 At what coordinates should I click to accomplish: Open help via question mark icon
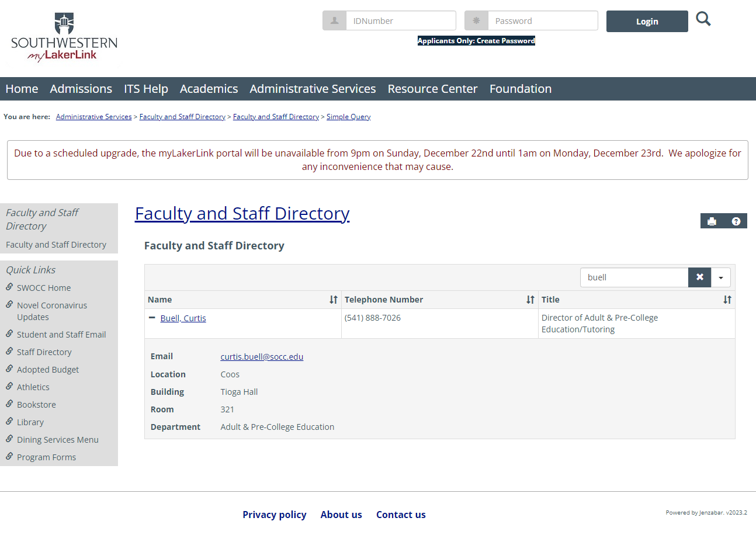[736, 221]
